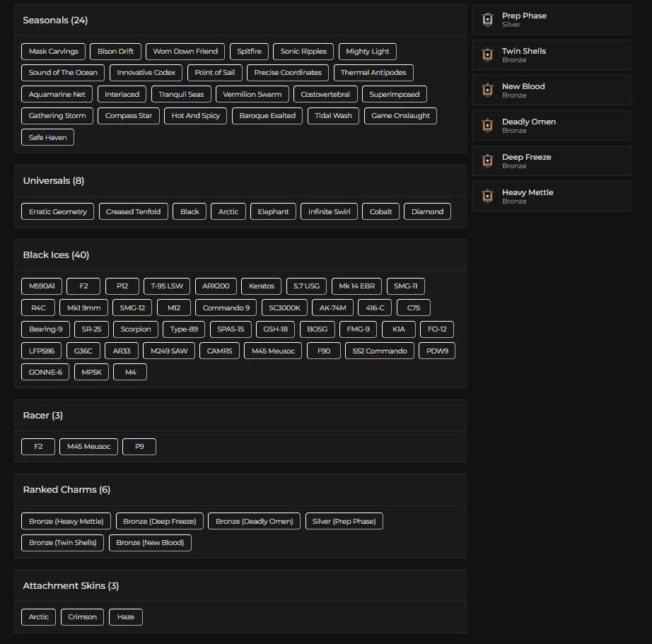Select the GONNE-6 Black Ice skin

click(x=45, y=372)
